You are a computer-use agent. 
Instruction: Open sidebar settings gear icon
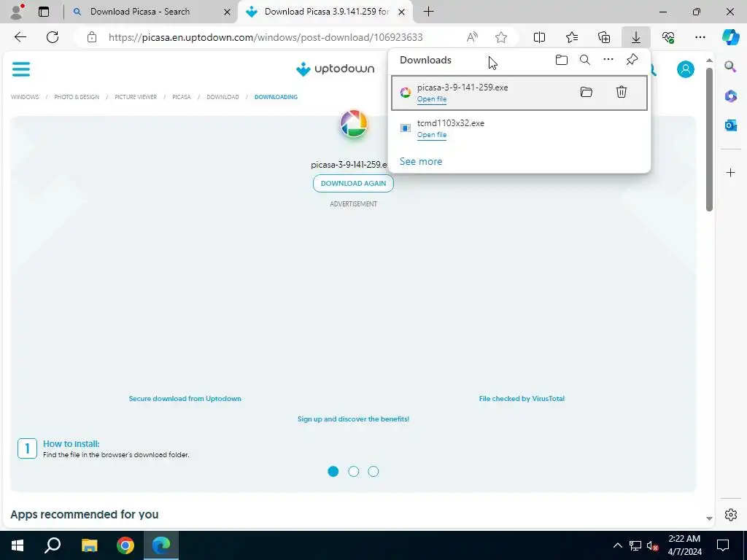(x=731, y=515)
